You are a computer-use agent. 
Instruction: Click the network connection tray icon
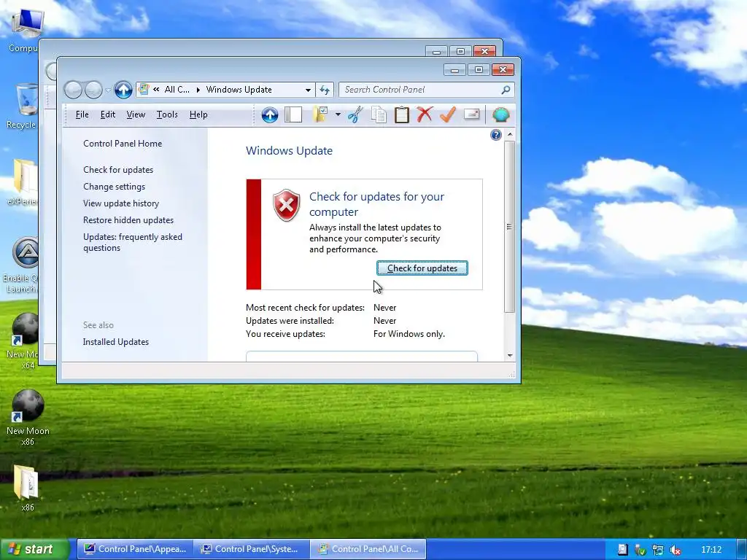pyautogui.click(x=658, y=550)
